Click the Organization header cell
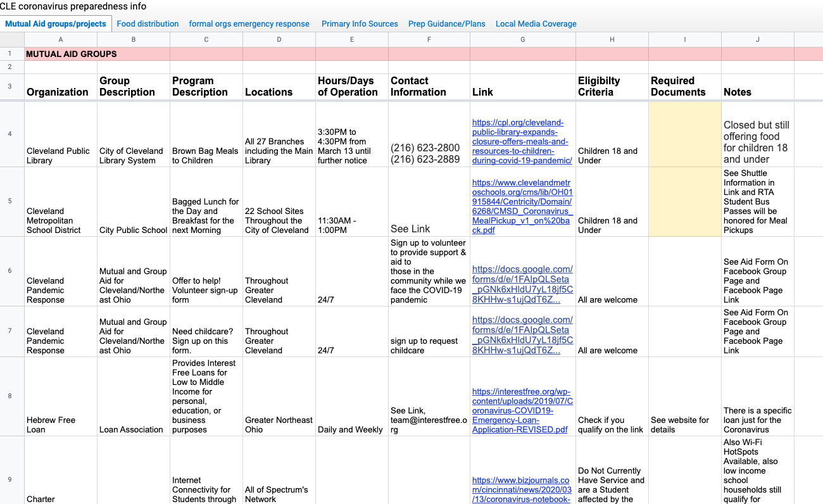 [61, 87]
